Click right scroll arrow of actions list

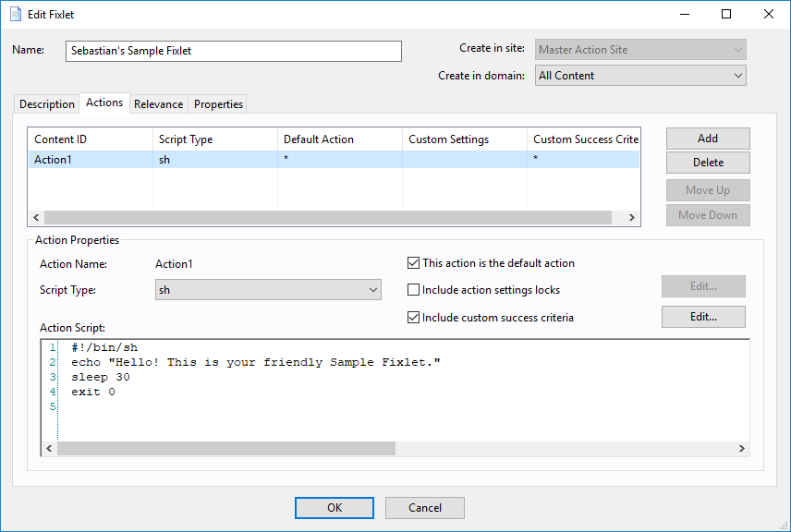[x=631, y=217]
